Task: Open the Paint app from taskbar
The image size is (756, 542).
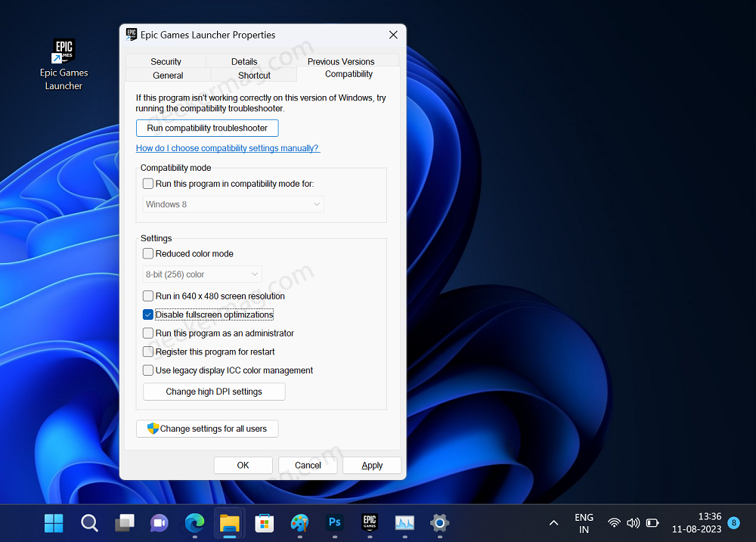Action: click(299, 523)
